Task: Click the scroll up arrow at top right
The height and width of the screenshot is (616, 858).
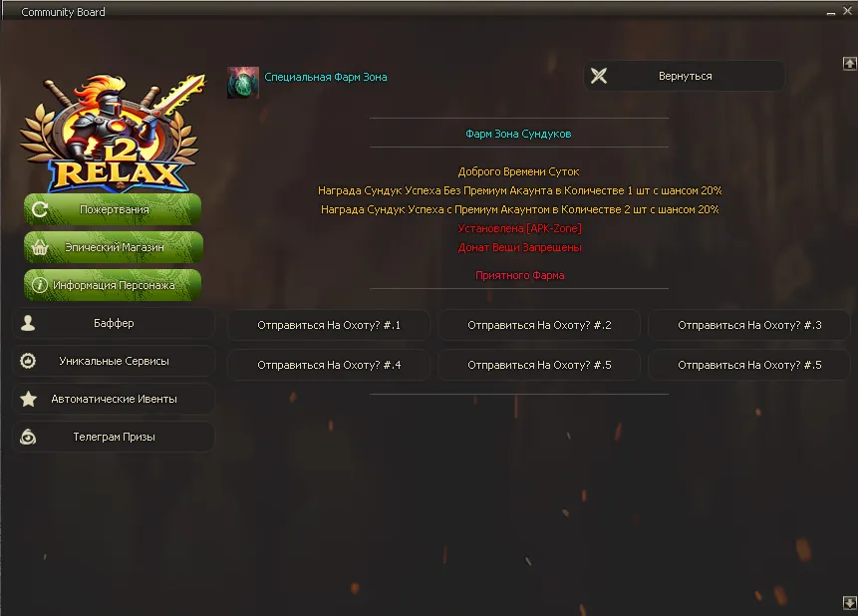Action: point(849,64)
